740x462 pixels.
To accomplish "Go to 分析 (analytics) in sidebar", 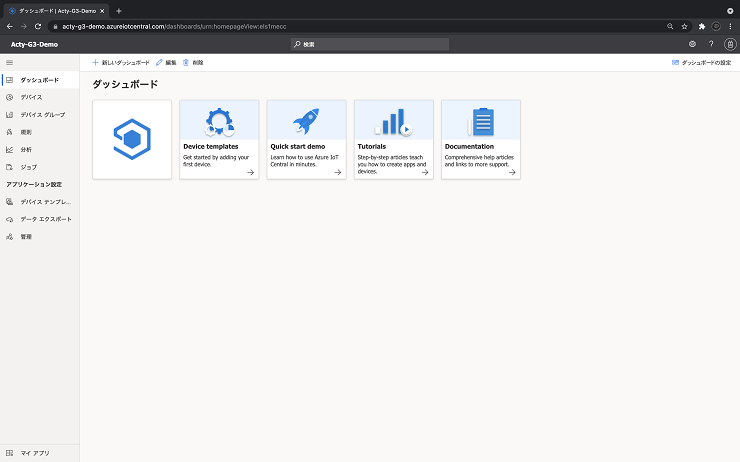I will 40,150.
